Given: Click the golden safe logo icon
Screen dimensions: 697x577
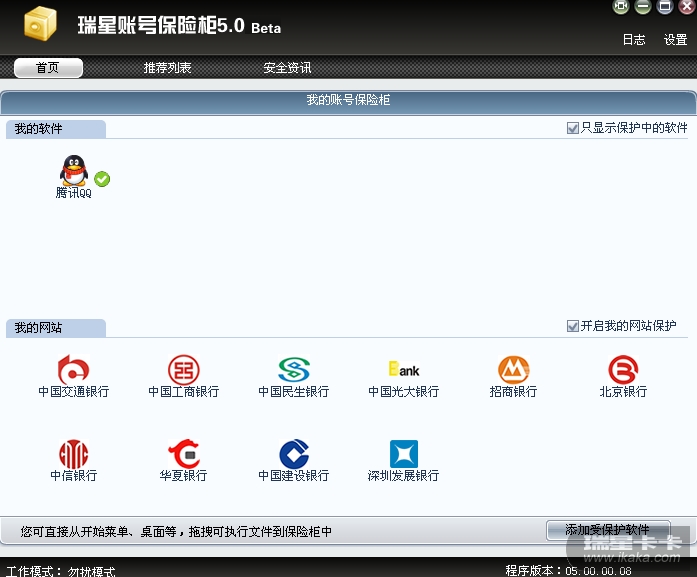Looking at the screenshot, I should [x=40, y=24].
